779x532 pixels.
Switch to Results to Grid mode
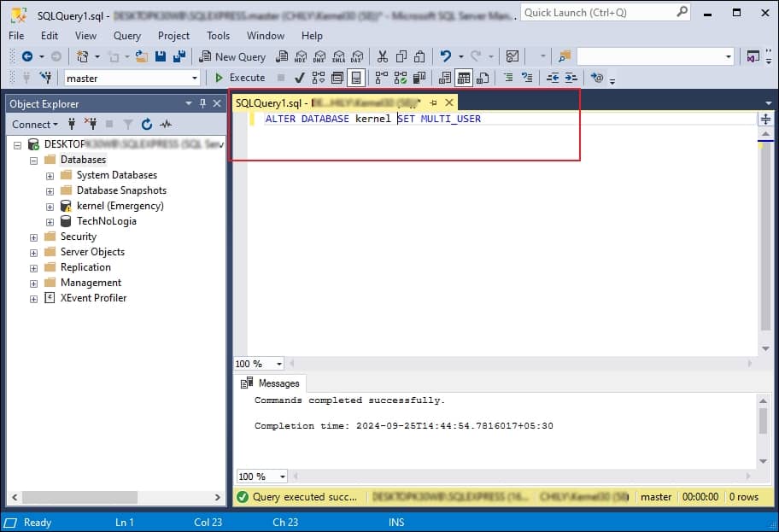464,78
